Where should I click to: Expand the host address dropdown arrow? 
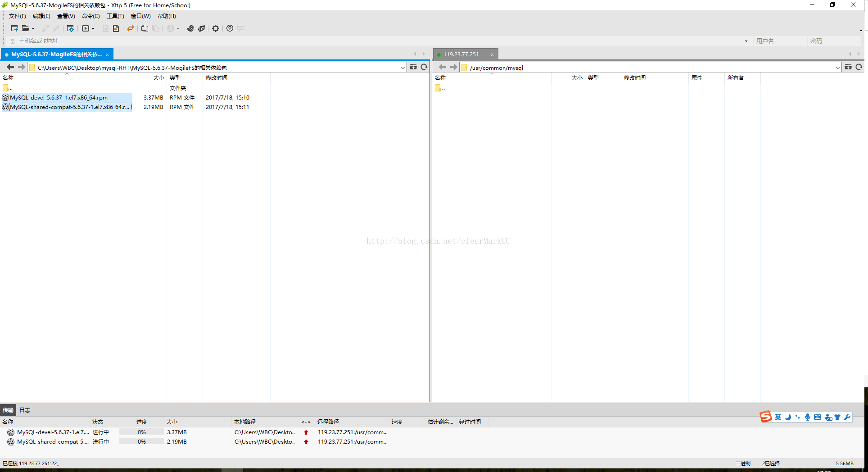point(746,41)
